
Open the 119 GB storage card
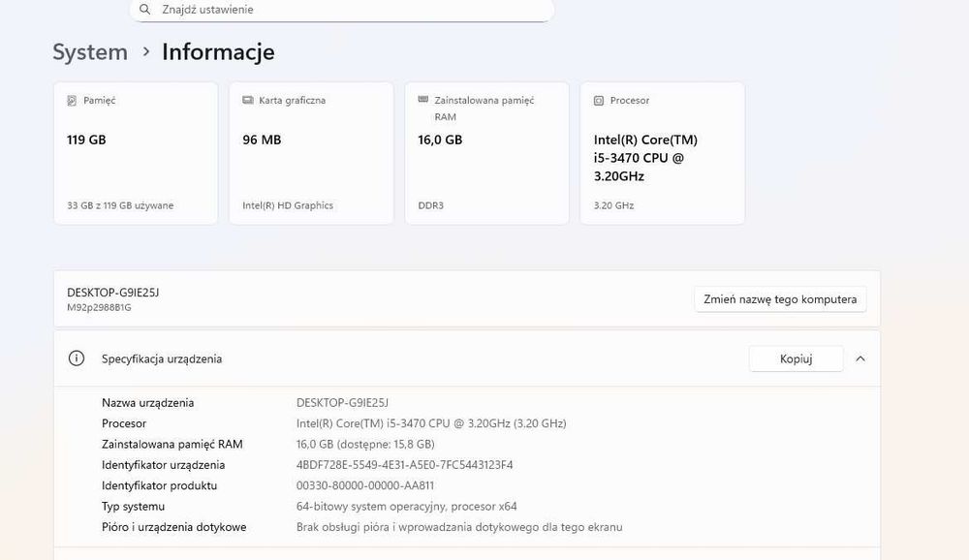tap(136, 153)
